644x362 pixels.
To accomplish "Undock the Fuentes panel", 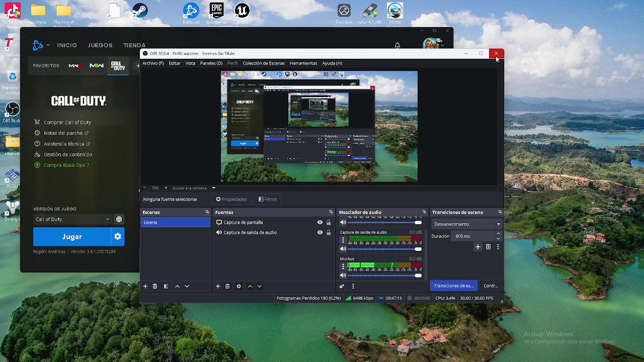I will 331,212.
